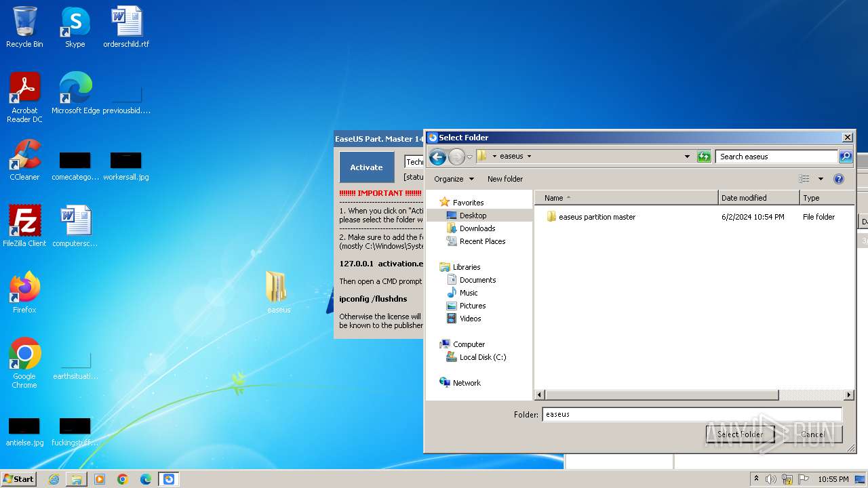Refresh the easeus folder view
868x488 pixels.
(x=704, y=157)
